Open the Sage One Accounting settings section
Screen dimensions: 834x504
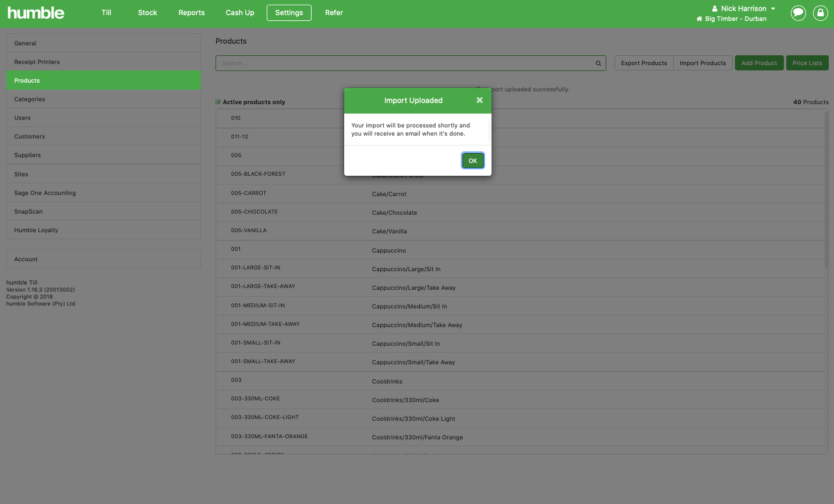pyautogui.click(x=45, y=193)
